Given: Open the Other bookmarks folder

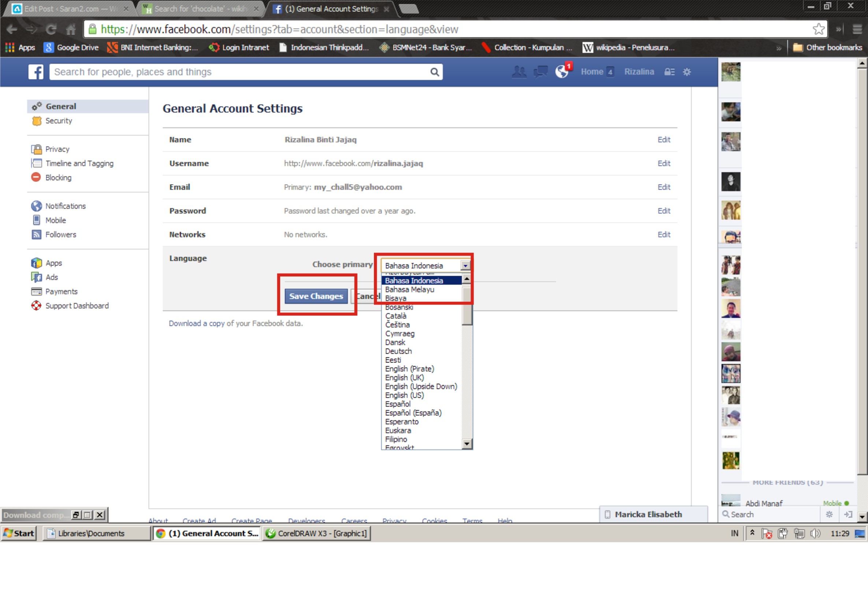Looking at the screenshot, I should tap(827, 48).
